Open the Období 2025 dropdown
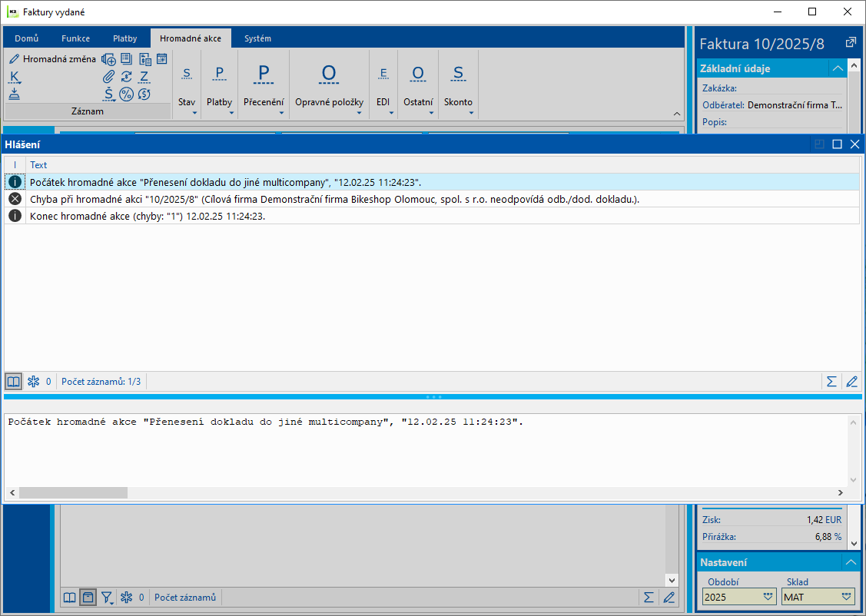The height and width of the screenshot is (616, 866). pos(768,597)
